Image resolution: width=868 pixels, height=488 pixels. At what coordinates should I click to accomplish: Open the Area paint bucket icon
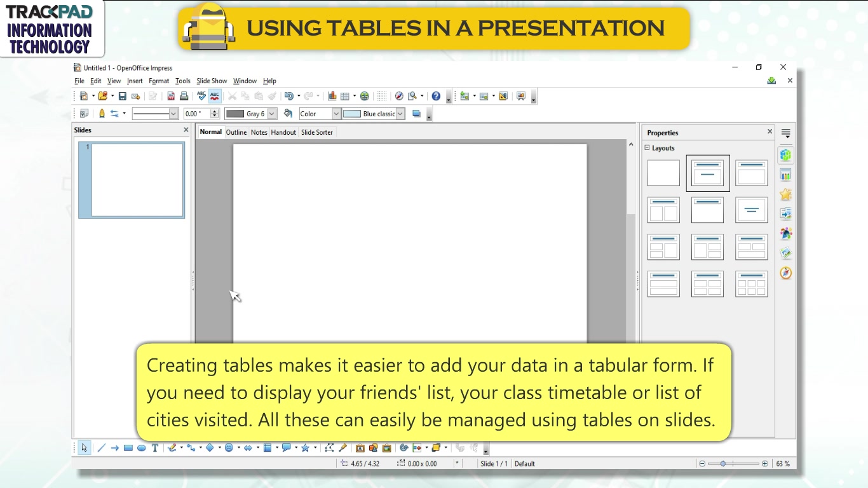coord(288,114)
